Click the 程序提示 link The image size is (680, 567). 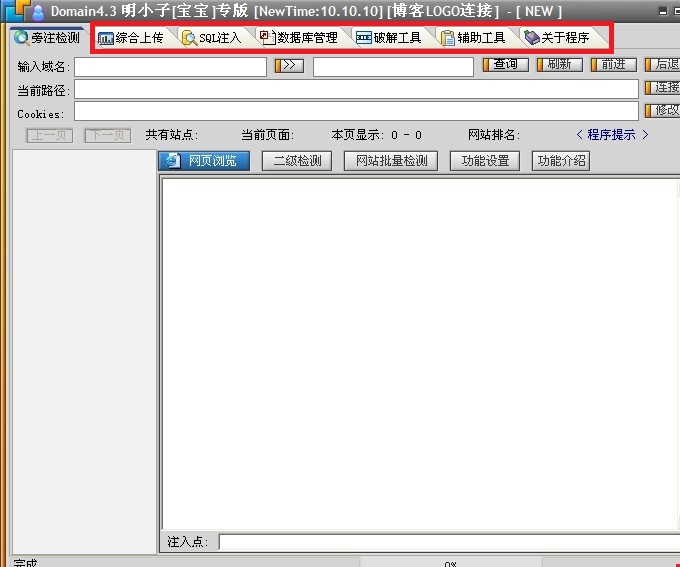click(612, 135)
